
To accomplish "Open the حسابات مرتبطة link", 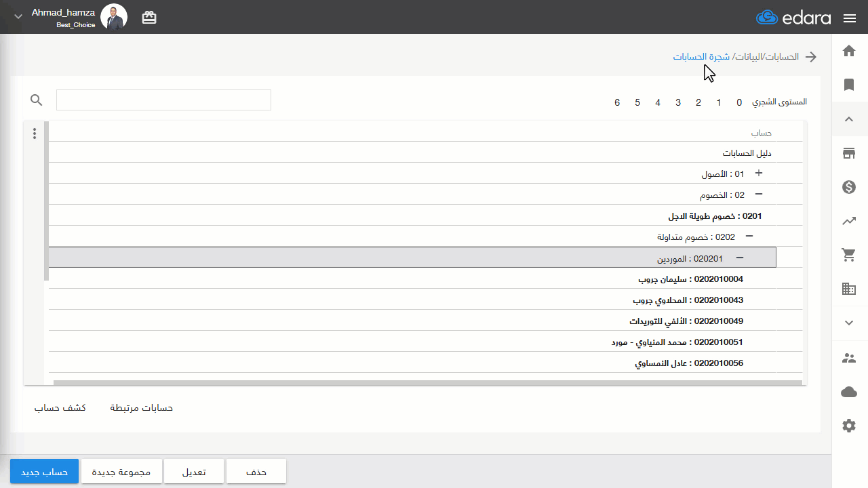I will tap(142, 408).
